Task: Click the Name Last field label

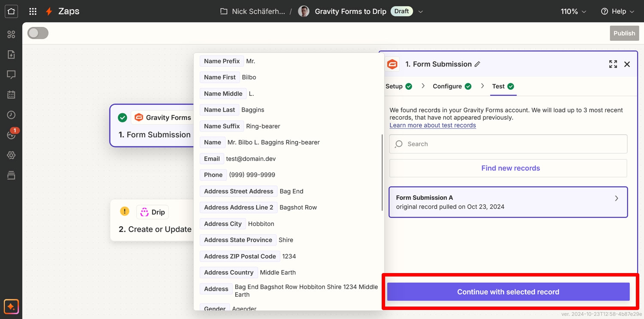Action: 219,110
